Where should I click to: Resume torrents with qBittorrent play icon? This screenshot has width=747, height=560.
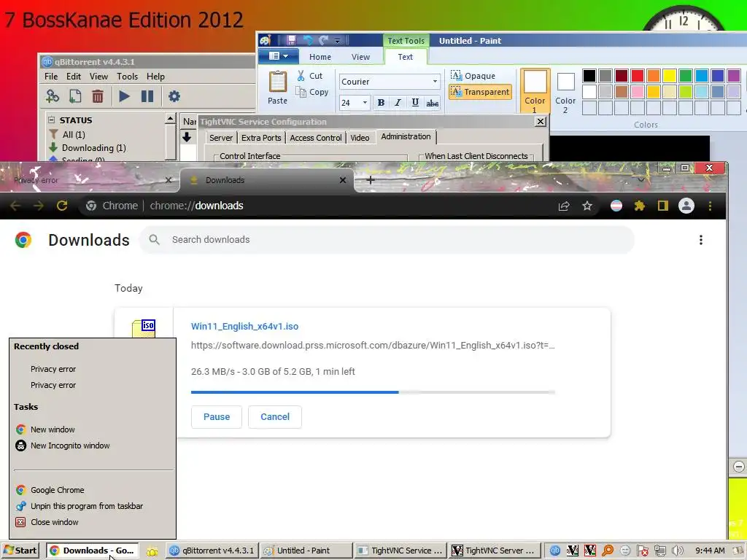[x=124, y=96]
